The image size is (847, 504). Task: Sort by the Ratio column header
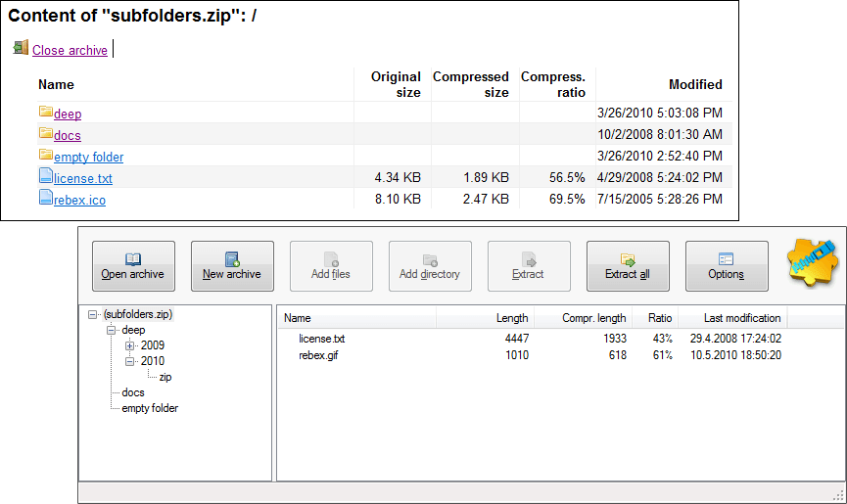(655, 318)
